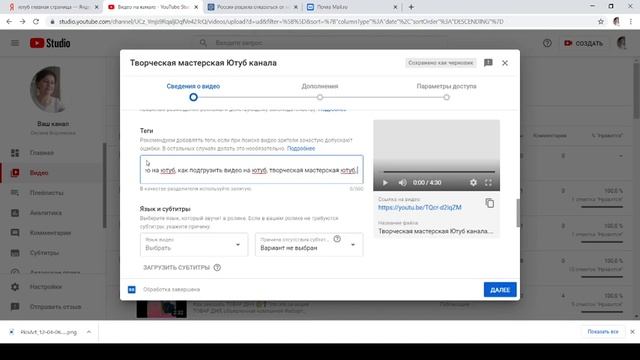The height and width of the screenshot is (360, 640).
Task: Open the account avatar in the header
Action: pos(622,43)
